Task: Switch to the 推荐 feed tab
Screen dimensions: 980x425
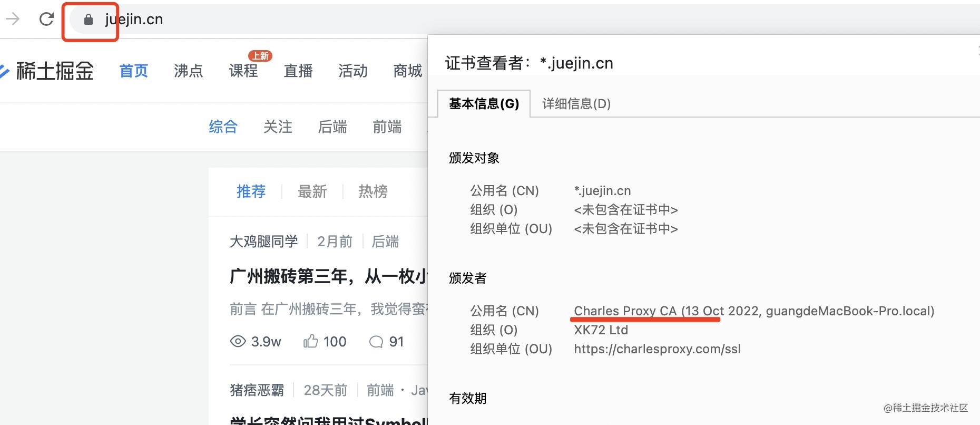Action: [x=251, y=191]
